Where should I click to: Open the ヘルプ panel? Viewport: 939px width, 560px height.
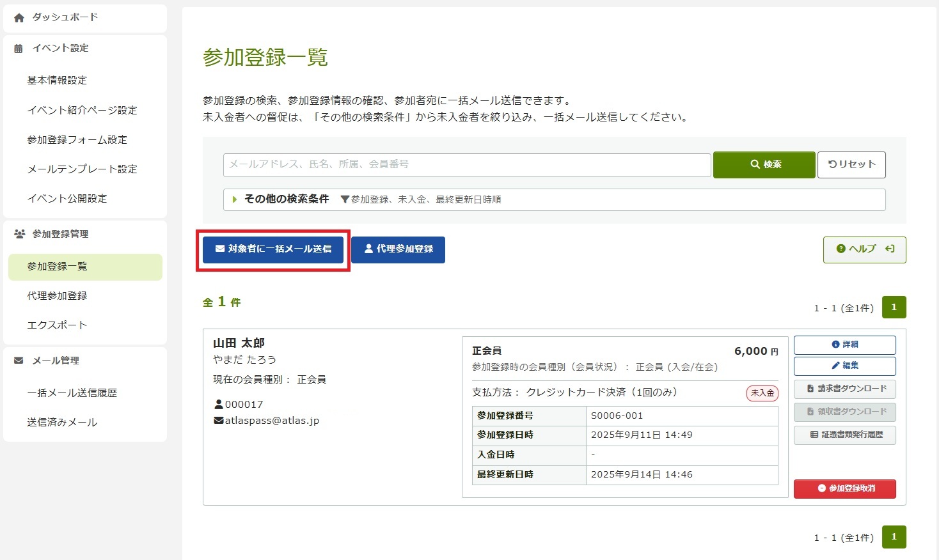click(x=864, y=249)
